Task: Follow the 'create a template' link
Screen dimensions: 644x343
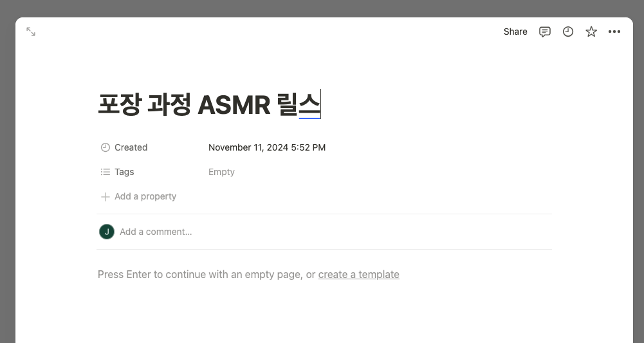Action: coord(358,274)
